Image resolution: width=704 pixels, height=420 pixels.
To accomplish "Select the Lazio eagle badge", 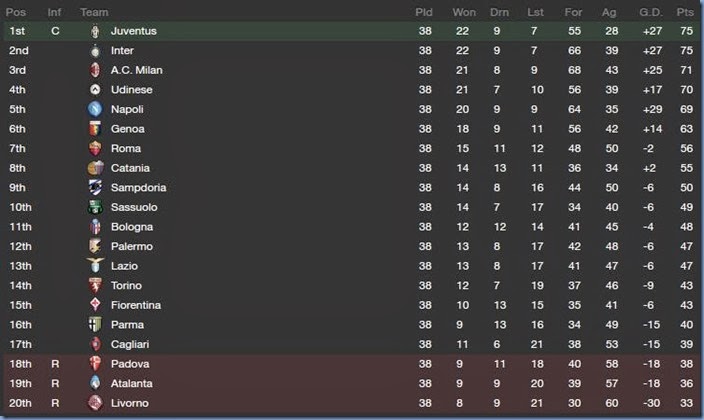I will pyautogui.click(x=95, y=265).
